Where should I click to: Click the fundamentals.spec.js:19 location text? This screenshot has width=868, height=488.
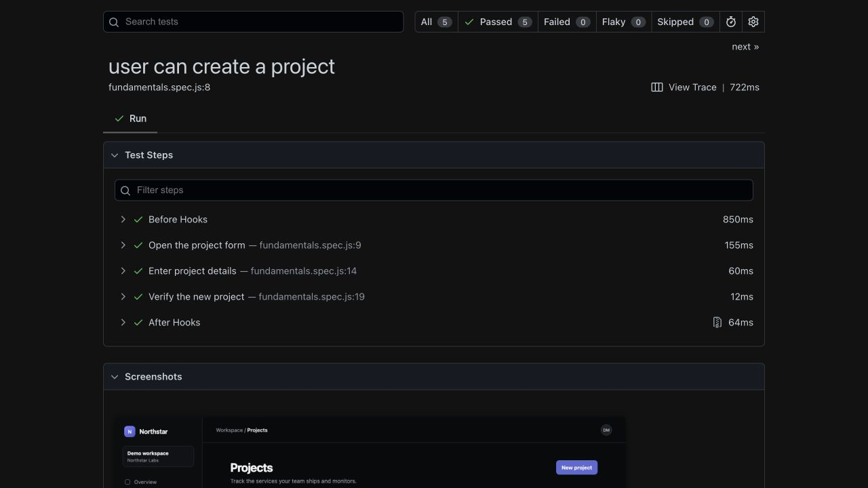coord(312,297)
